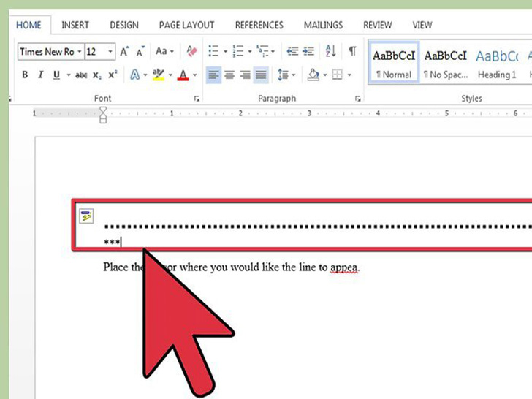The width and height of the screenshot is (532, 399).
Task: Apply red font color
Action: [x=183, y=75]
